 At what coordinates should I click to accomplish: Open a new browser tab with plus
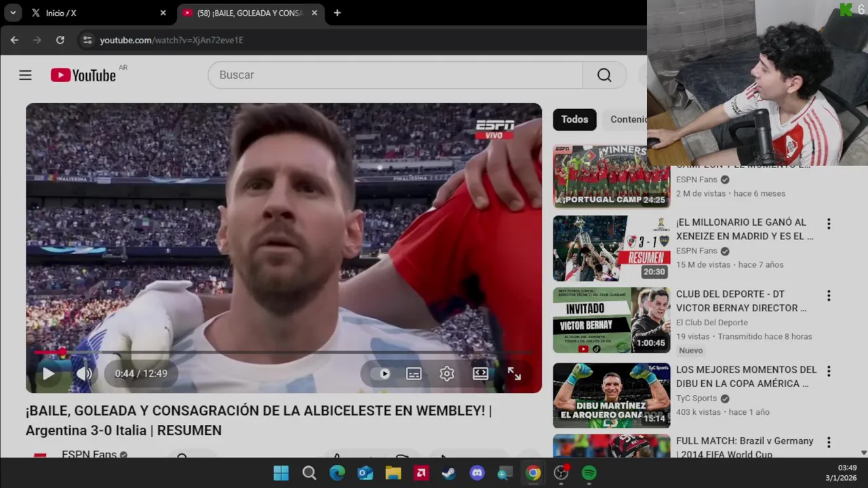coord(337,13)
